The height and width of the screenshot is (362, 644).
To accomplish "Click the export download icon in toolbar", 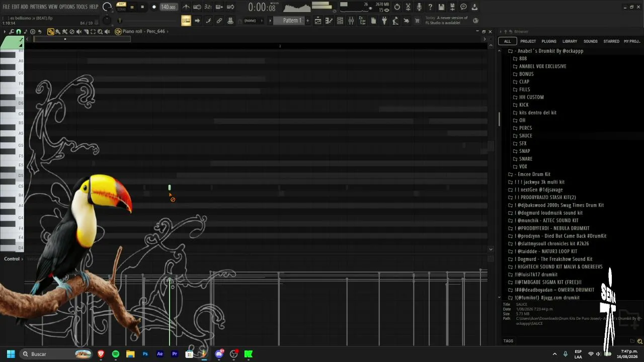I will pos(474,7).
